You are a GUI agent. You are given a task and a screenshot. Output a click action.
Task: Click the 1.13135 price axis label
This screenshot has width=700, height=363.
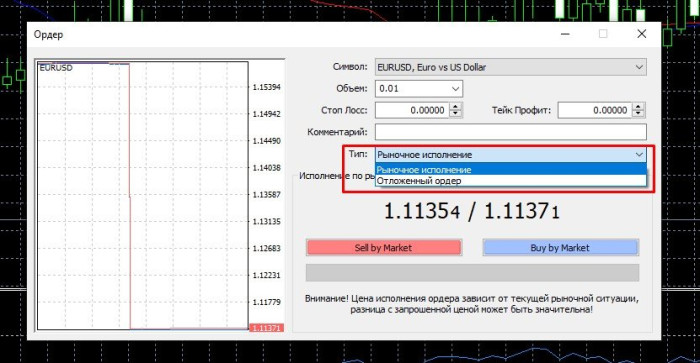point(267,221)
